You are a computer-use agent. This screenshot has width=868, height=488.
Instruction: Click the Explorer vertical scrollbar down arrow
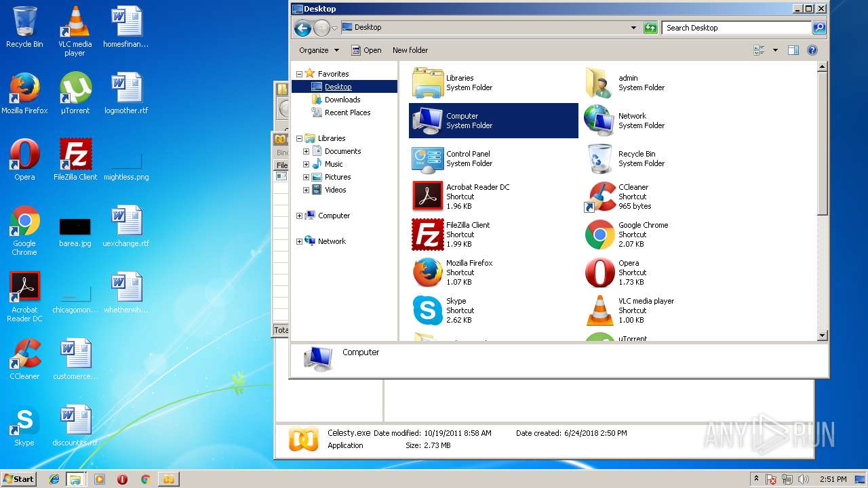click(x=823, y=335)
